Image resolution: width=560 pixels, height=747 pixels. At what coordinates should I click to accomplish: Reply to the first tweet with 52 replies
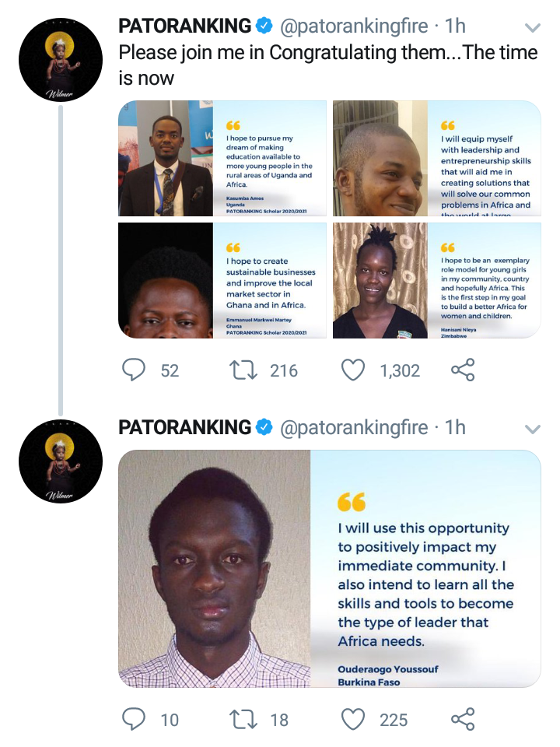[x=134, y=370]
